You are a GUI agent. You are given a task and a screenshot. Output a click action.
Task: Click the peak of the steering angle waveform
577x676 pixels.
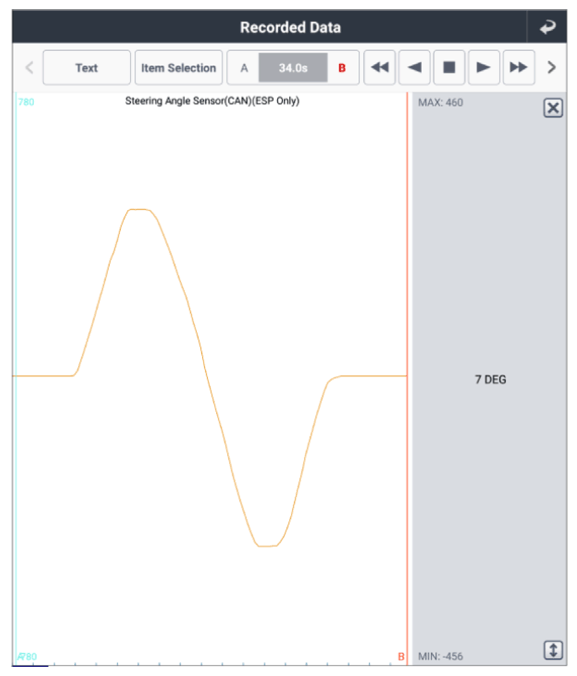click(138, 210)
